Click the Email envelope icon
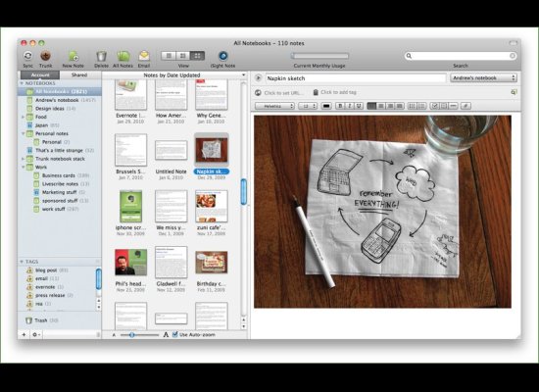539x392 pixels. pyautogui.click(x=144, y=56)
